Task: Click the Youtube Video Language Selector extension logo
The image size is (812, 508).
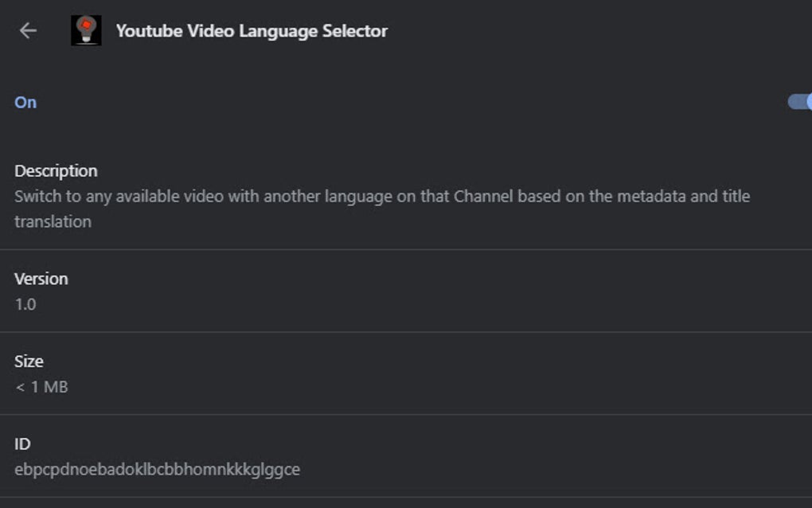Action: 87,30
